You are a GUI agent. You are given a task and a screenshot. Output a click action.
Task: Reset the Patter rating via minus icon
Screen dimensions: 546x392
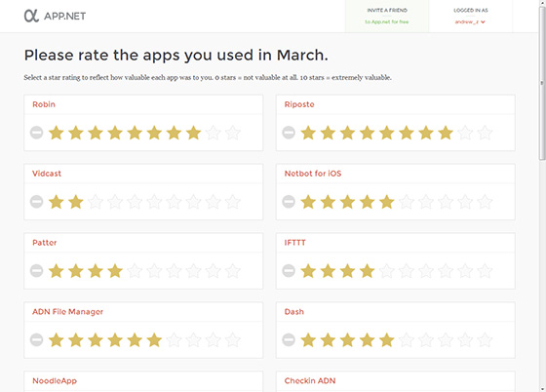37,270
